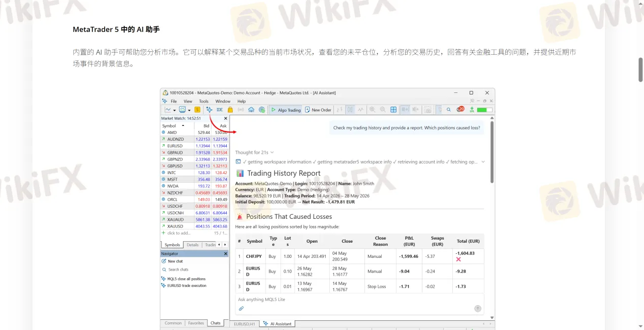
Task: Click the zoom out magnifier toolbar icon
Action: (x=383, y=110)
